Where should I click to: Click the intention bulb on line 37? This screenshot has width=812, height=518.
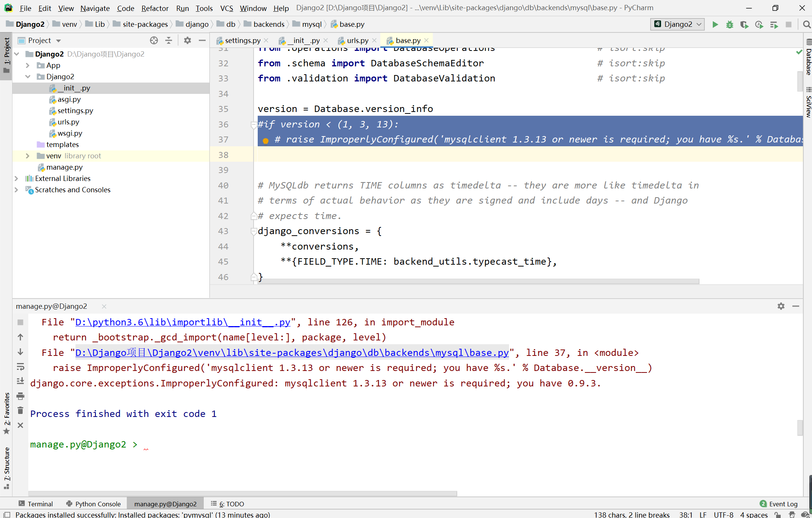click(x=266, y=141)
